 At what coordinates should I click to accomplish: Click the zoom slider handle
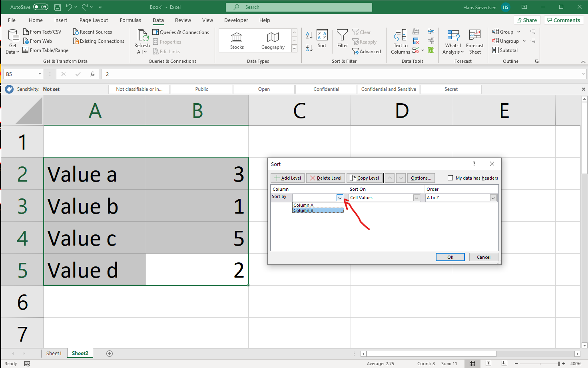point(559,364)
